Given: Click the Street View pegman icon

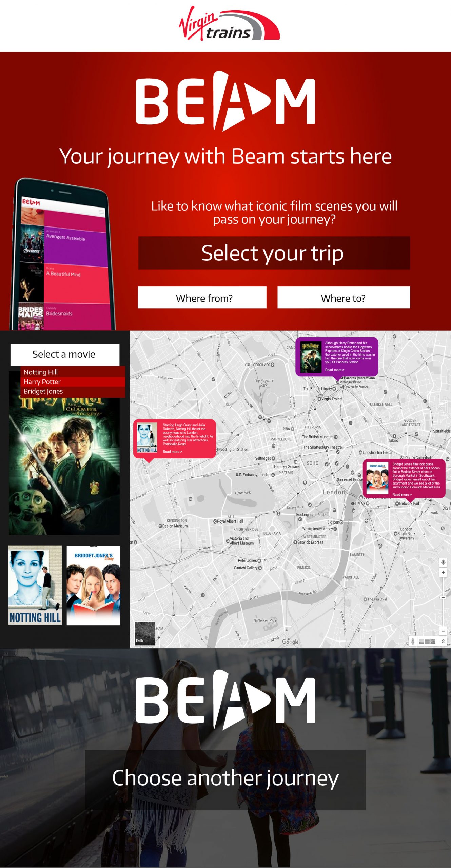Looking at the screenshot, I should pos(413,641).
